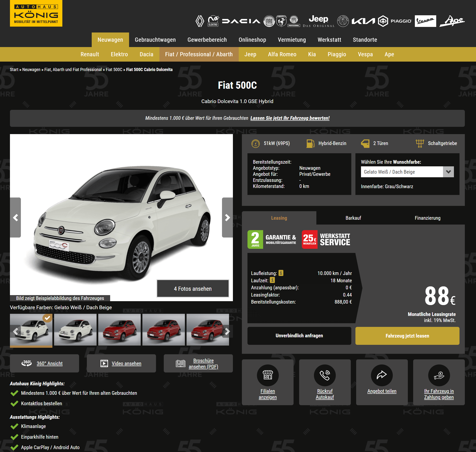This screenshot has height=452, width=476.
Task: Select Renault in the brand submenu
Action: [x=90, y=54]
